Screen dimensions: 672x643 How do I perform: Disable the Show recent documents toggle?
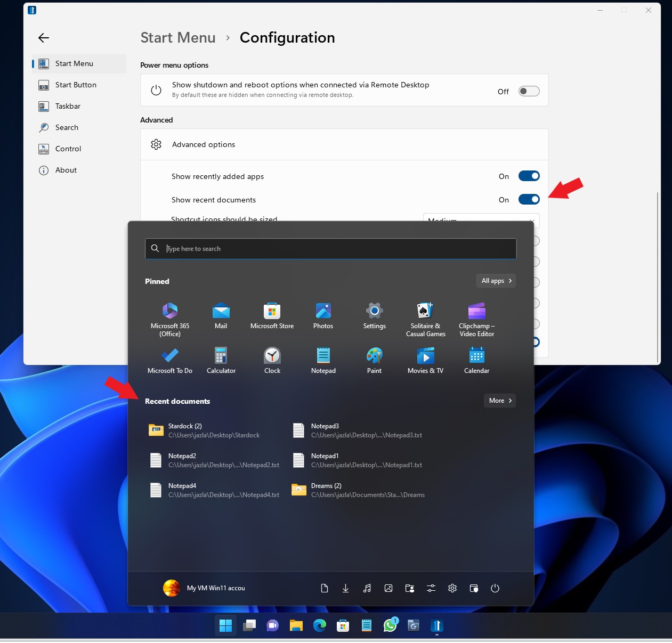(529, 200)
